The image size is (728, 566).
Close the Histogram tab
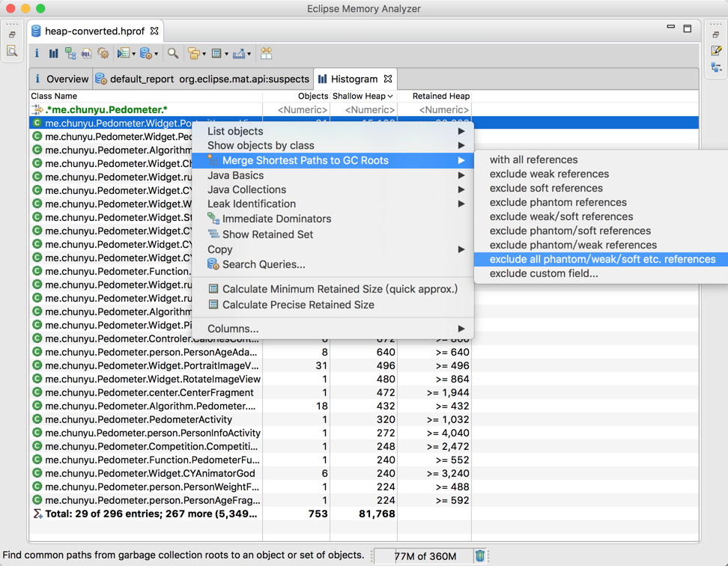pos(388,79)
